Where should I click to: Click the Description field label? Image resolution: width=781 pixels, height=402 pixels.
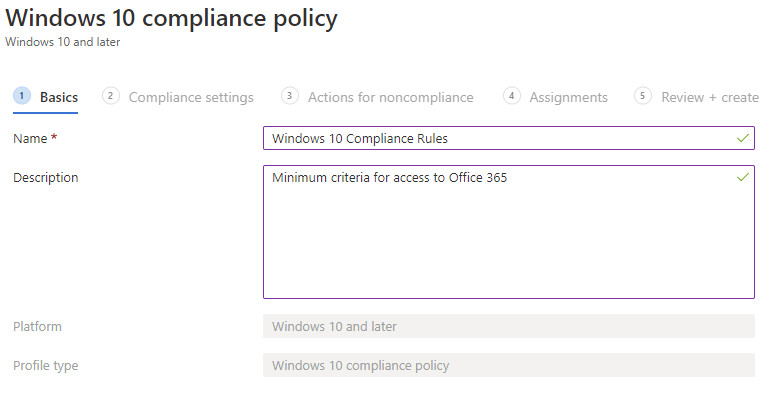(x=46, y=178)
